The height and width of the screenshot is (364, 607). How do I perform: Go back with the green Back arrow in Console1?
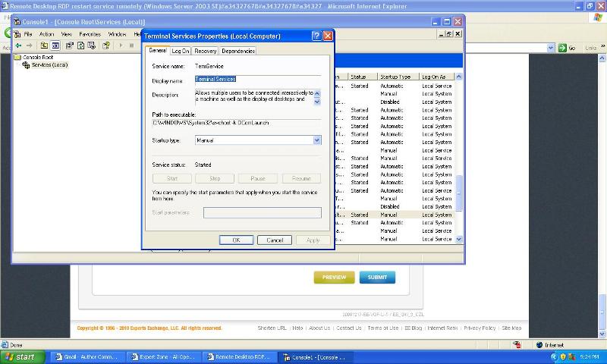click(18, 45)
